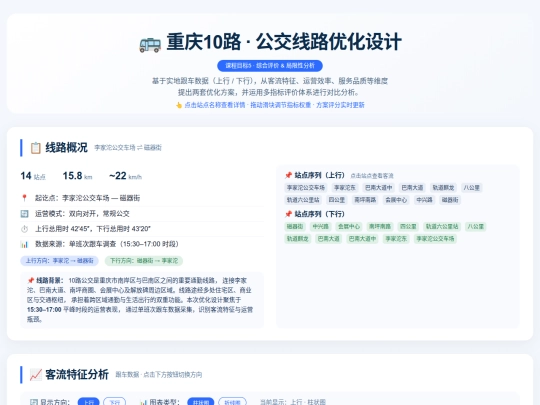Screen dimensions: 540x405
Task: Click the 14 站点 statistic
Action: tap(33, 176)
